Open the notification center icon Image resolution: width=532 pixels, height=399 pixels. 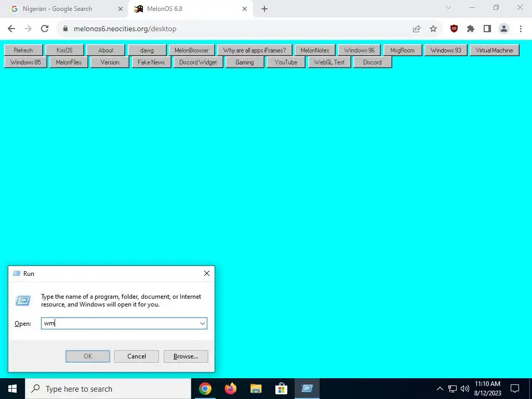point(515,389)
